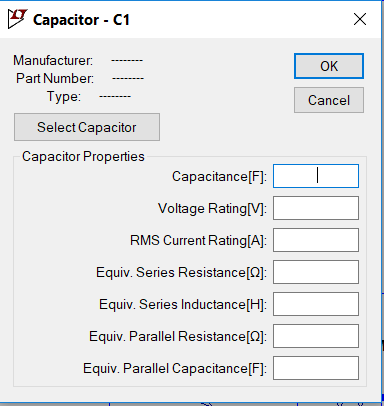This screenshot has width=384, height=406.
Task: Activate the Equiv. Series Inductance[H] field
Action: coord(316,304)
